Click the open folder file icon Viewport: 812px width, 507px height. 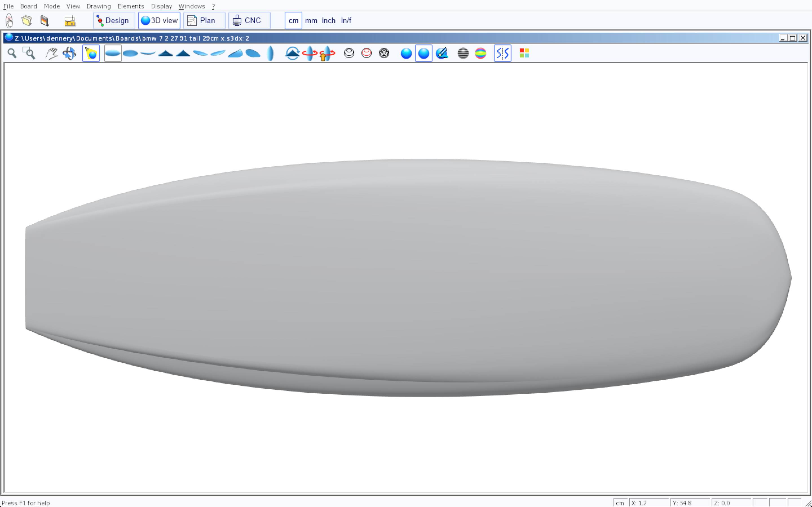click(x=27, y=21)
